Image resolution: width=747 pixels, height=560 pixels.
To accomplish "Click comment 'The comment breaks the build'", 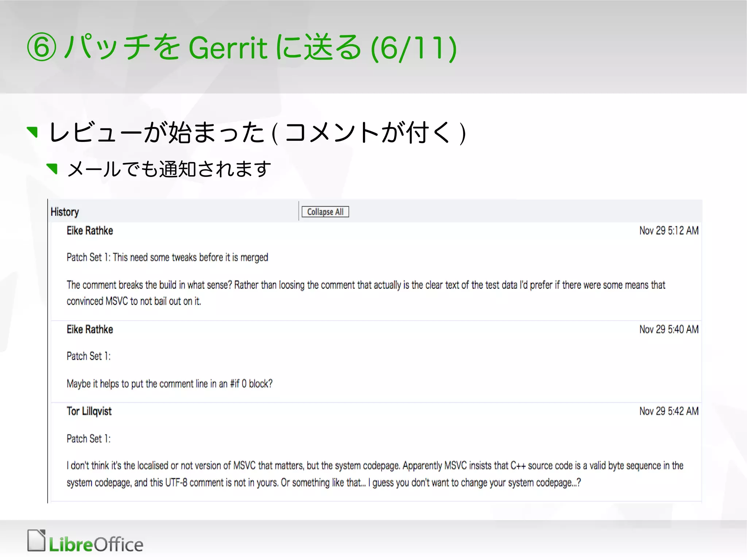I will click(x=366, y=293).
